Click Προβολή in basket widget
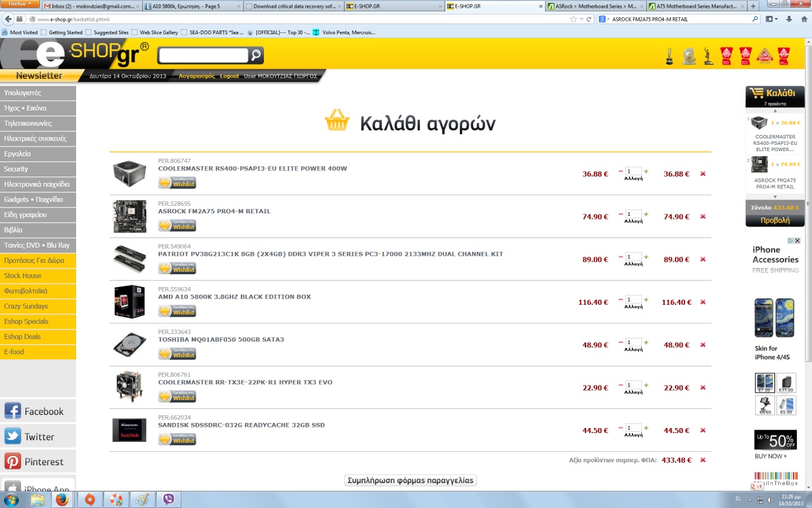 775,220
